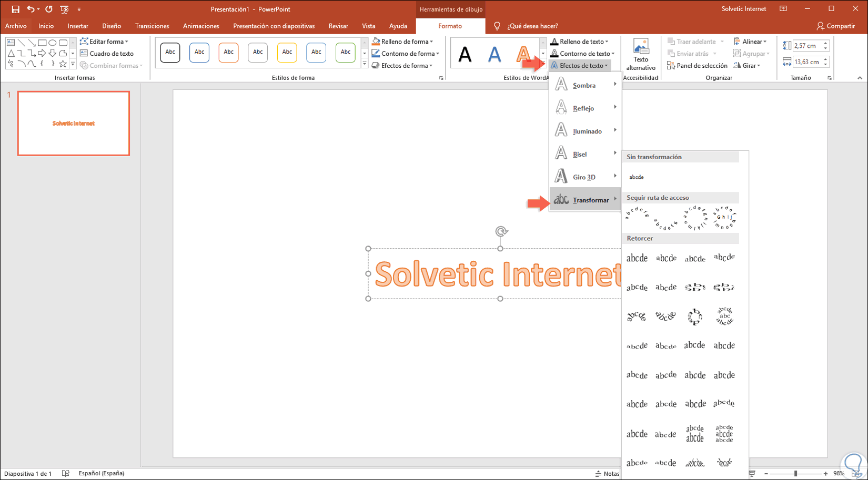Click the shape width field showing 13,63 cm

[x=807, y=62]
